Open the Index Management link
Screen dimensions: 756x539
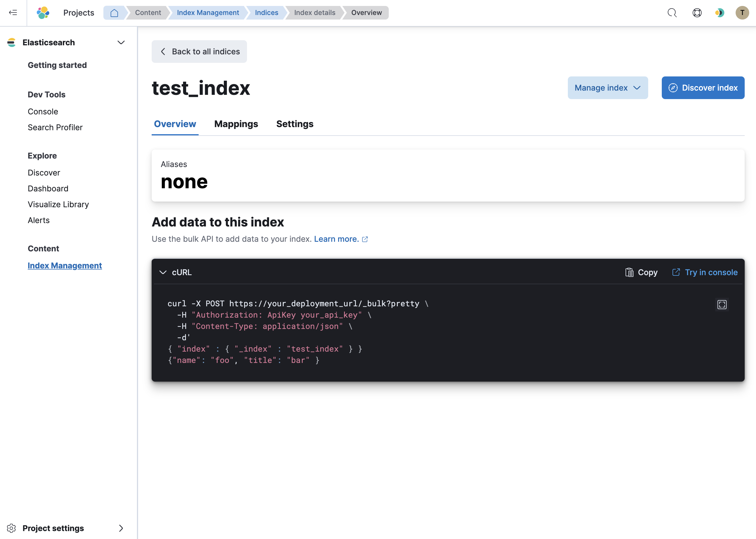65,266
